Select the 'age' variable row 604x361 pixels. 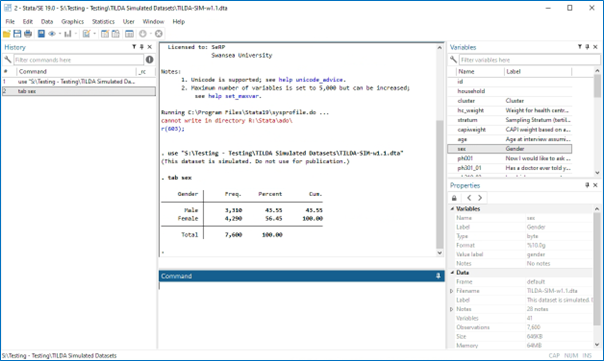[510, 139]
